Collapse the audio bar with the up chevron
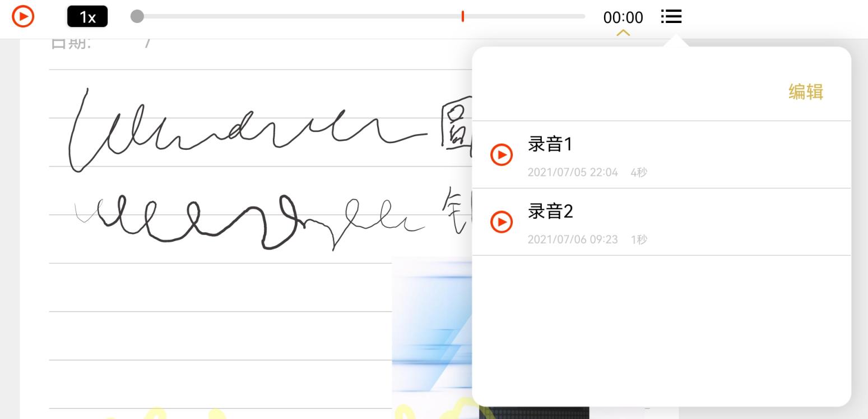Screen dimensions: 868x419 pos(623,33)
